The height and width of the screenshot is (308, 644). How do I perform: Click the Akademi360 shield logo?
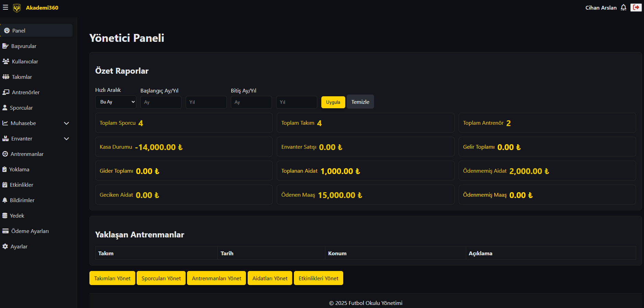tap(17, 8)
